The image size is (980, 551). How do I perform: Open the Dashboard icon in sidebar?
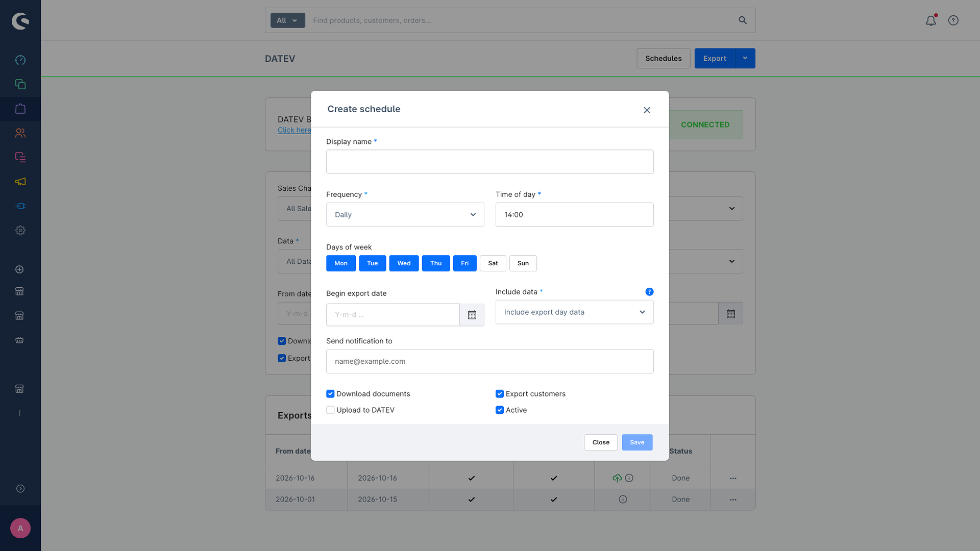(20, 60)
